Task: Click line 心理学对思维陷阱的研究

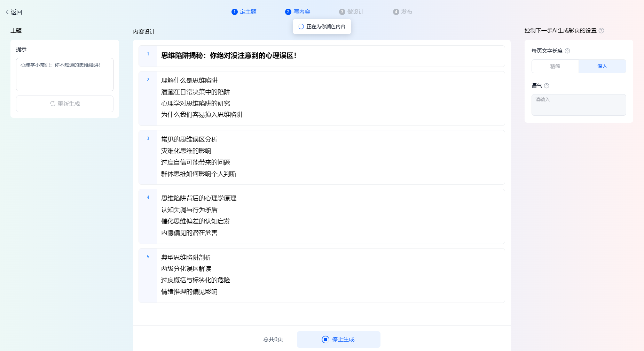Action: tap(196, 104)
